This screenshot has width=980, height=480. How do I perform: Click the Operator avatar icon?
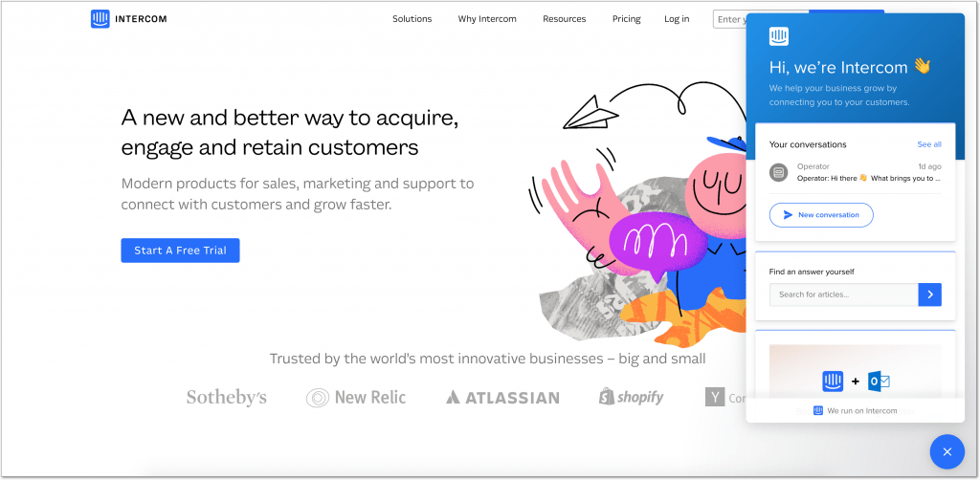pos(779,172)
